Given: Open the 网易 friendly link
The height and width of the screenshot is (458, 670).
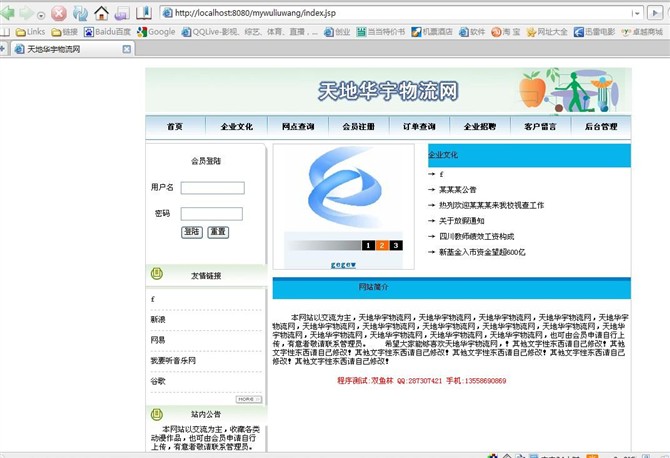Looking at the screenshot, I should coord(158,340).
